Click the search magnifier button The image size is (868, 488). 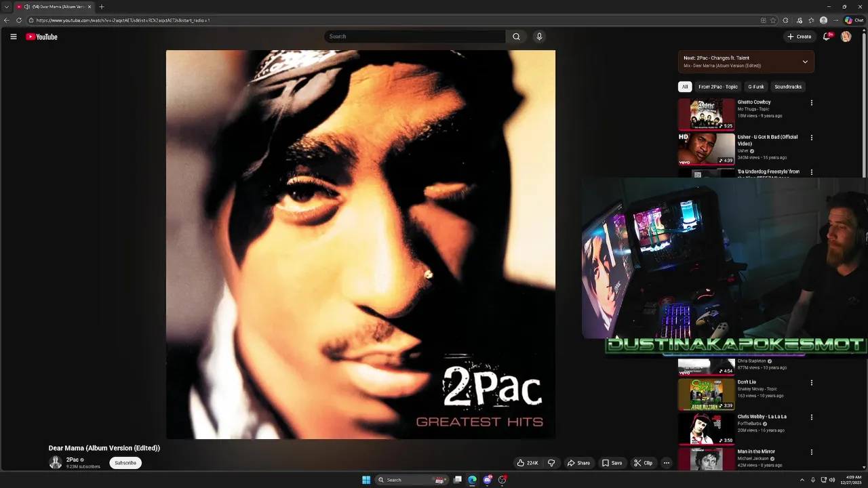point(516,37)
